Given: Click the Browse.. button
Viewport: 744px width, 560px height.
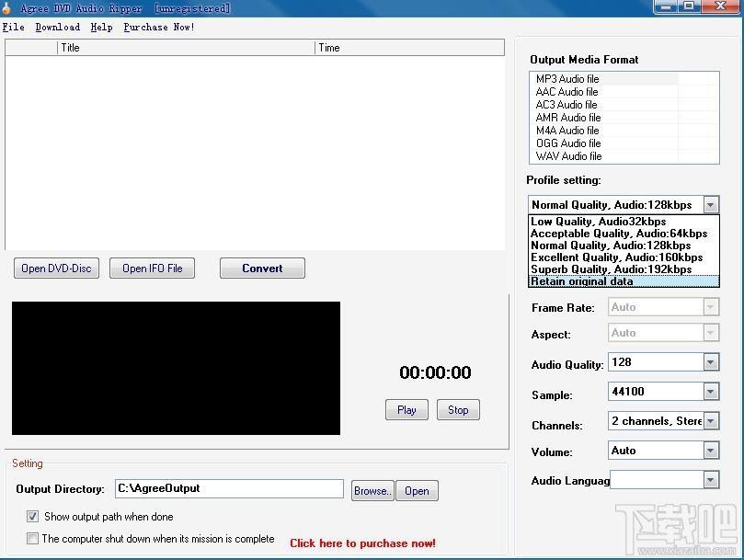Looking at the screenshot, I should tap(372, 491).
